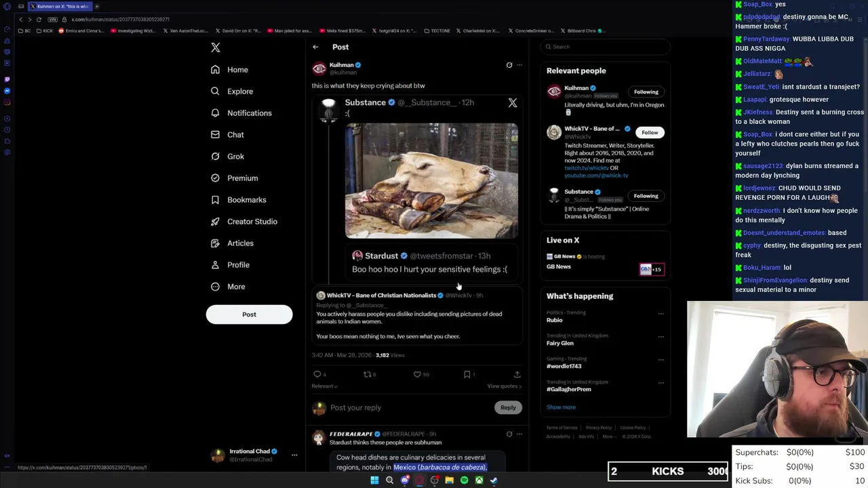The height and width of the screenshot is (488, 868).
Task: Click Grok icon on FEDERALRAPE reply
Action: [x=509, y=434]
